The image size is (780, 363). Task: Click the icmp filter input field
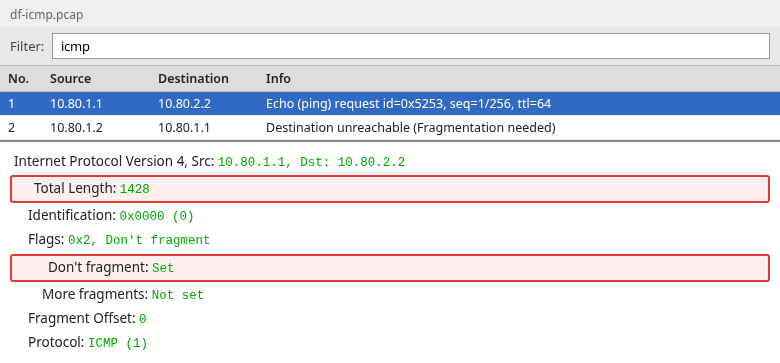411,46
